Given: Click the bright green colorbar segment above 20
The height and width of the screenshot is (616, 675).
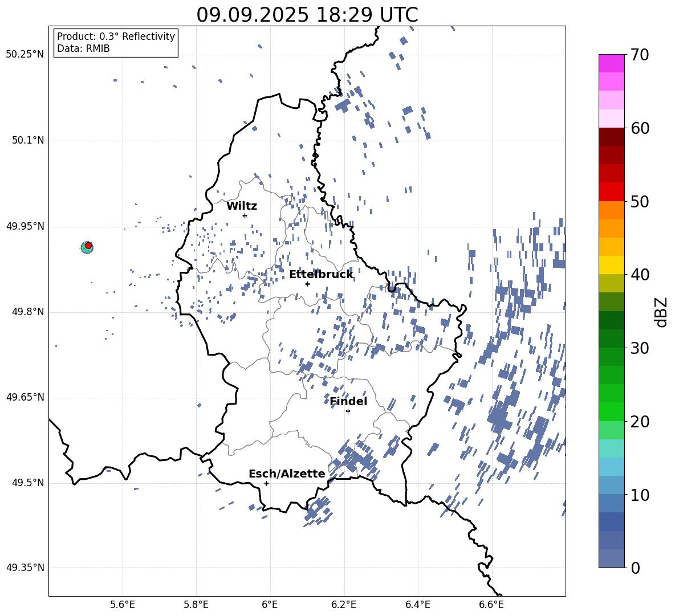Looking at the screenshot, I should 611,411.
